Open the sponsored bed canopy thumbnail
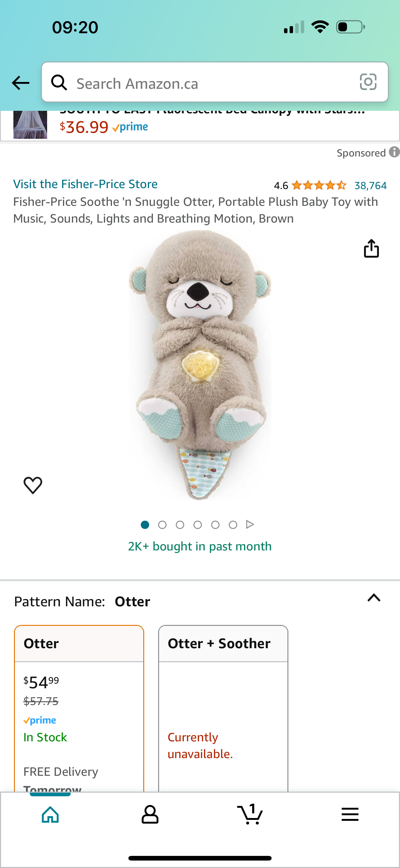Screen dimensions: 400x868 pos(30,125)
